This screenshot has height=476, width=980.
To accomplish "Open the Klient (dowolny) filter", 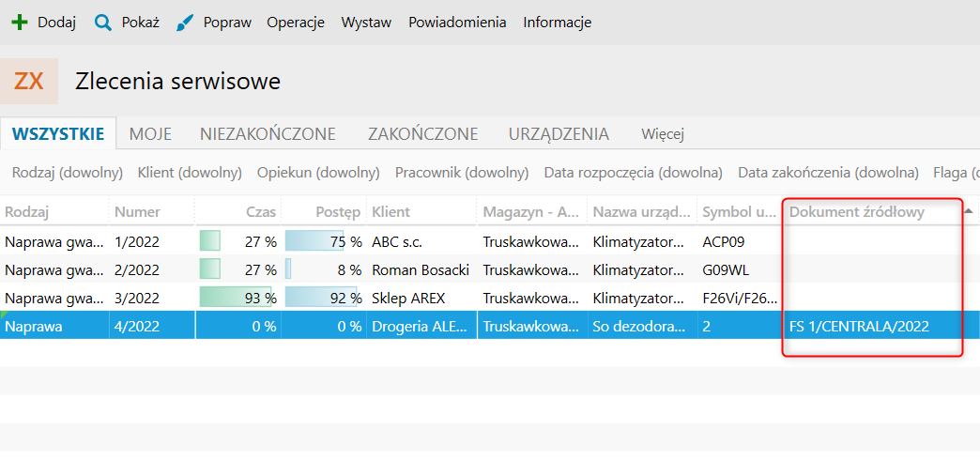I will 190,173.
